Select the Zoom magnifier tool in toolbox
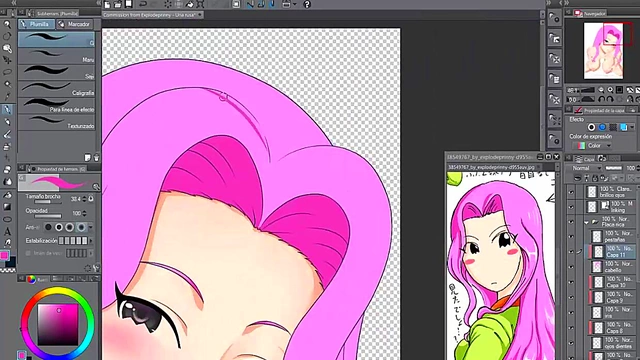 (7, 24)
